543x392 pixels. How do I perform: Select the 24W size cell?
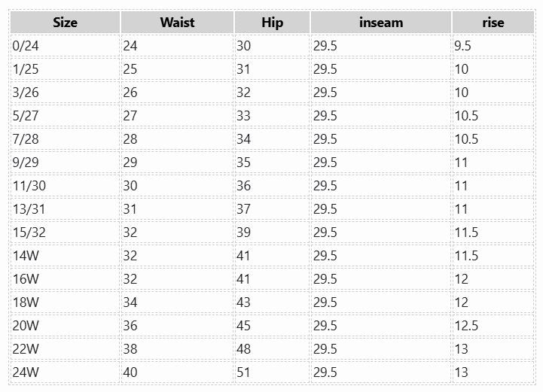tap(26, 372)
